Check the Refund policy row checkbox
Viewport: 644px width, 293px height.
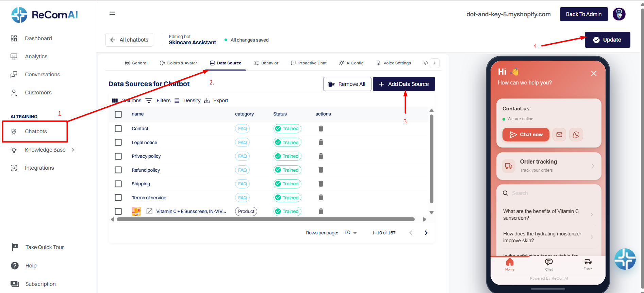pyautogui.click(x=118, y=170)
